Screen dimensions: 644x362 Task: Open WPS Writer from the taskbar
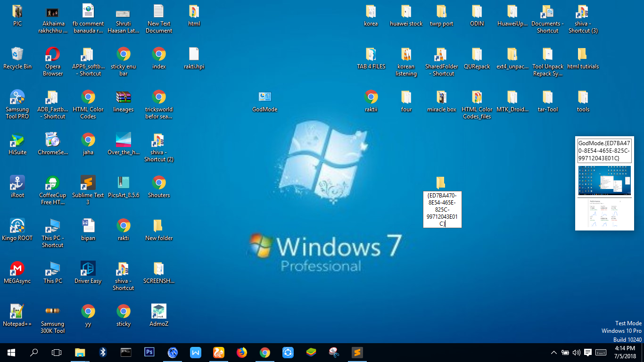tap(196, 352)
